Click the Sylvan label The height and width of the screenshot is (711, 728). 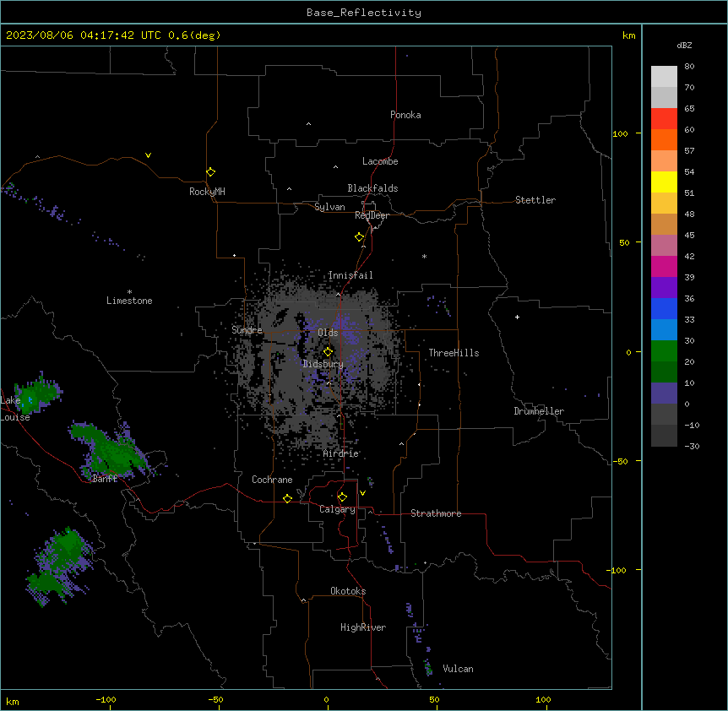(x=329, y=207)
